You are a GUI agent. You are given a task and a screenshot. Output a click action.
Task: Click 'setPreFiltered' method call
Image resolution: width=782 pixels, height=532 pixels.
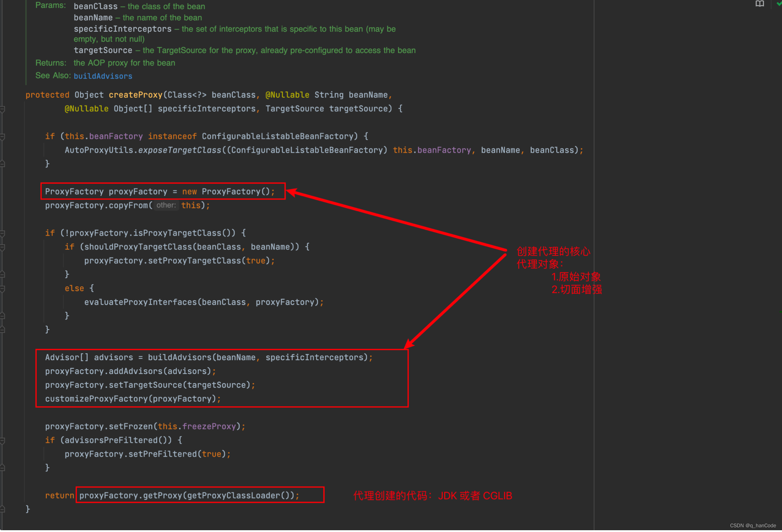[x=162, y=454]
